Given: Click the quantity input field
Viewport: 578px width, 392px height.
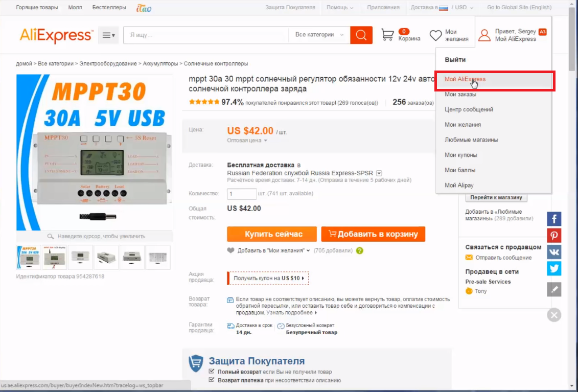Looking at the screenshot, I should point(241,194).
